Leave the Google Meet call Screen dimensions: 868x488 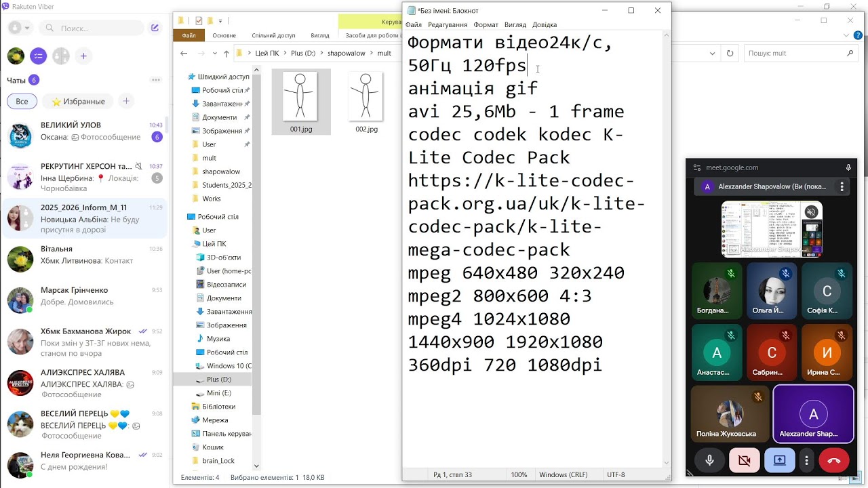834,460
